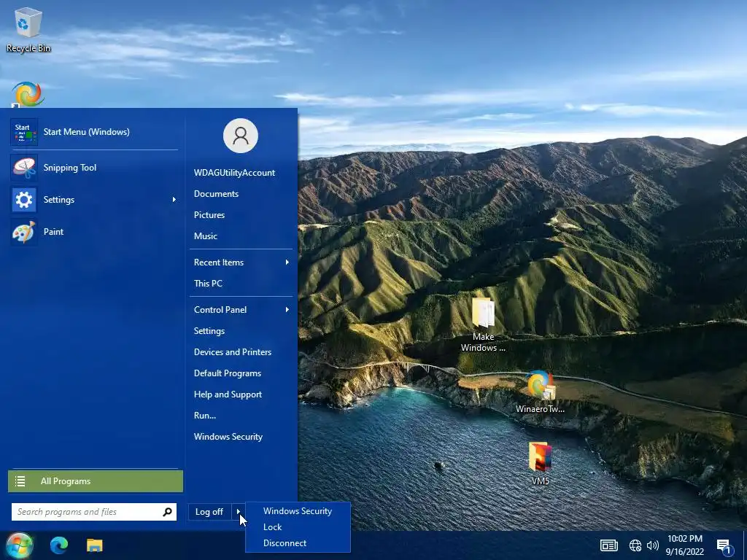The image size is (747, 560).
Task: Click Run... in Start menu
Action: click(x=205, y=416)
